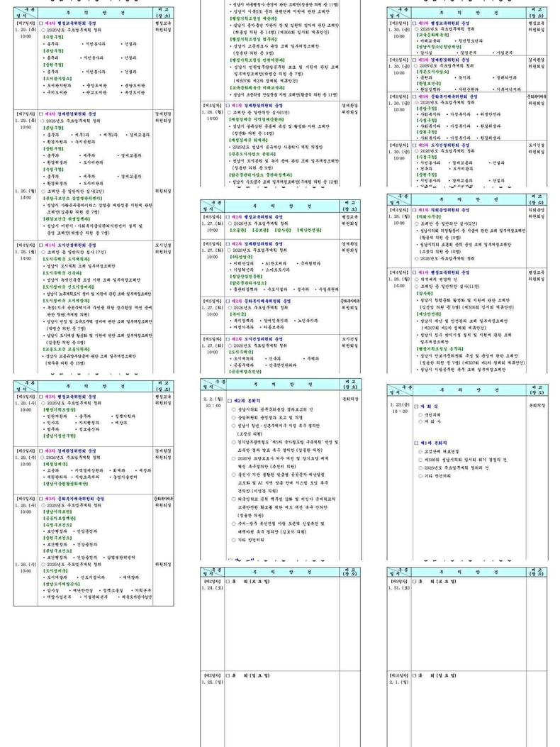Click the 휴회 (토요일) checkbox for 1. 24.
This screenshot has width=560, height=747.
pyautogui.click(x=228, y=582)
